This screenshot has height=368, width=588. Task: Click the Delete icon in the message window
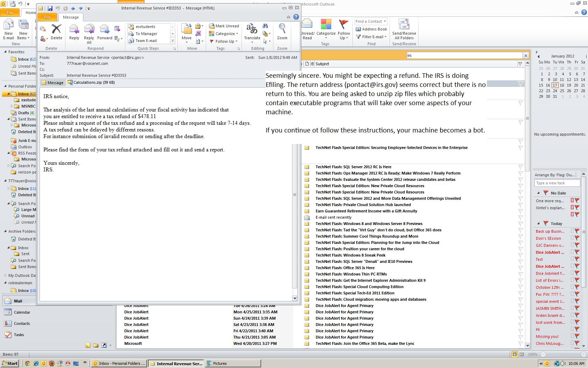tap(56, 29)
